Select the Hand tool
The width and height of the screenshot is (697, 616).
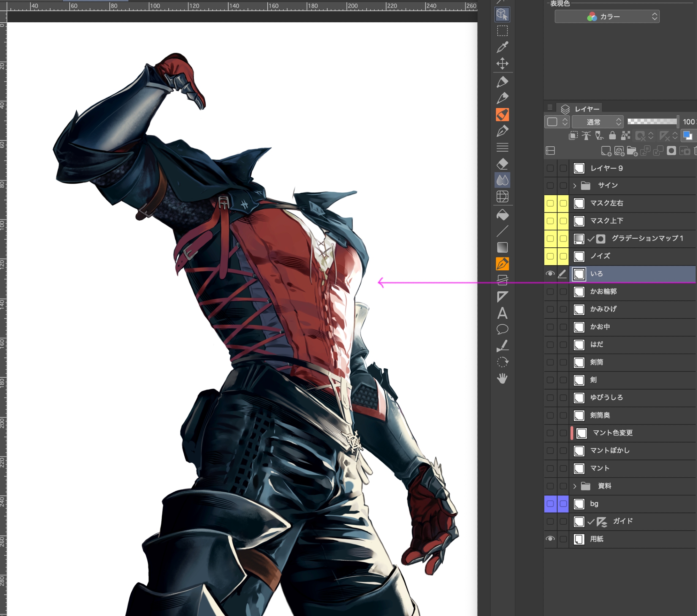(x=502, y=378)
